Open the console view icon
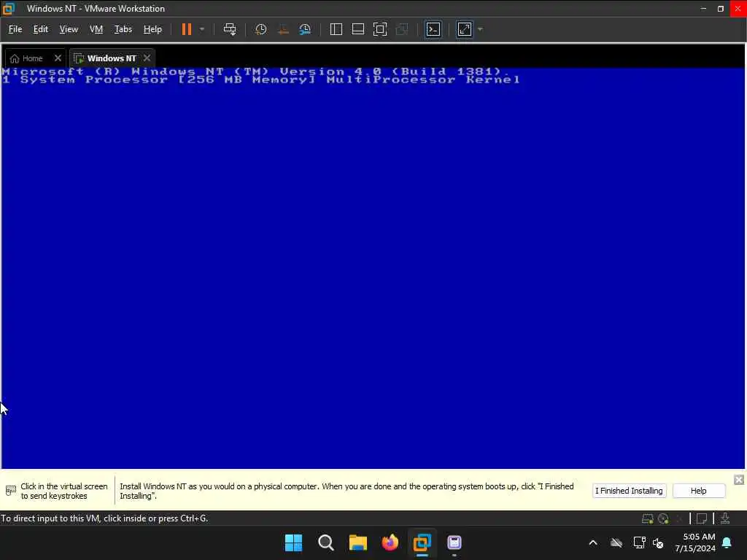This screenshot has width=747, height=560. [433, 29]
